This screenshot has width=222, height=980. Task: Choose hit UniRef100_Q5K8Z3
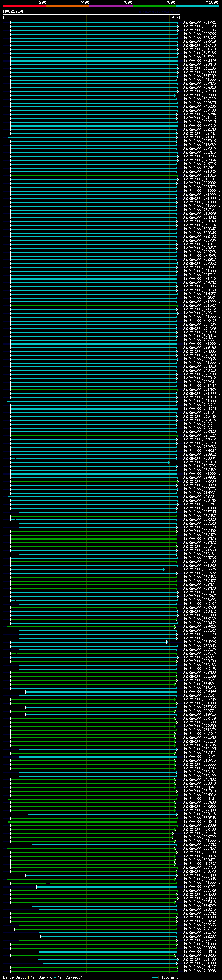point(199,520)
